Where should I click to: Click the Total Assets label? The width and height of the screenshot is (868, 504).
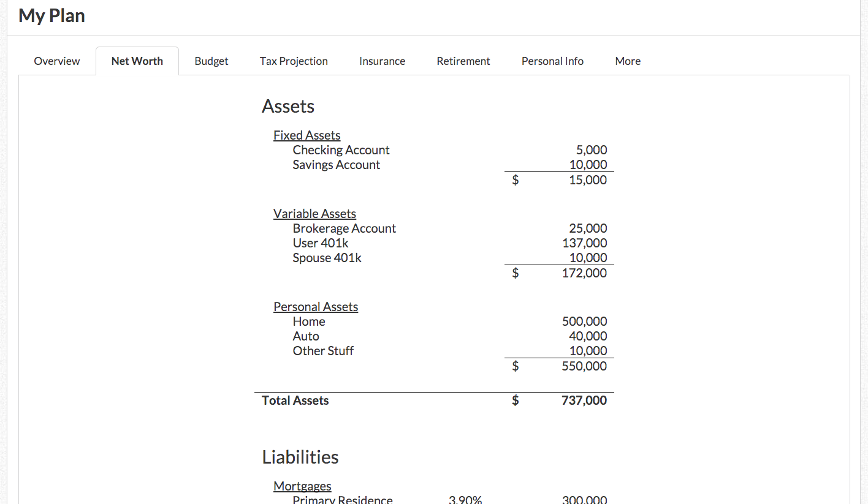(295, 401)
